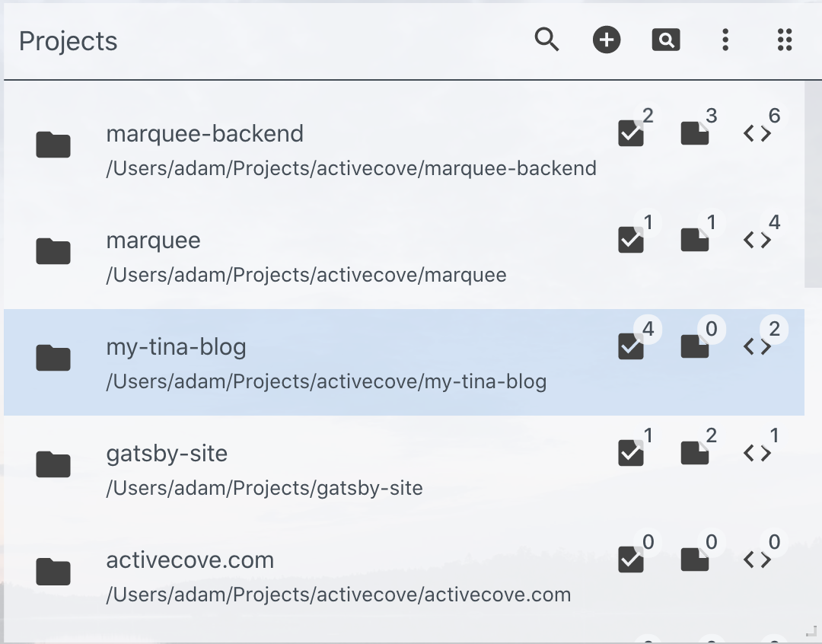Click the project list vertical scrollbar

pyautogui.click(x=813, y=183)
